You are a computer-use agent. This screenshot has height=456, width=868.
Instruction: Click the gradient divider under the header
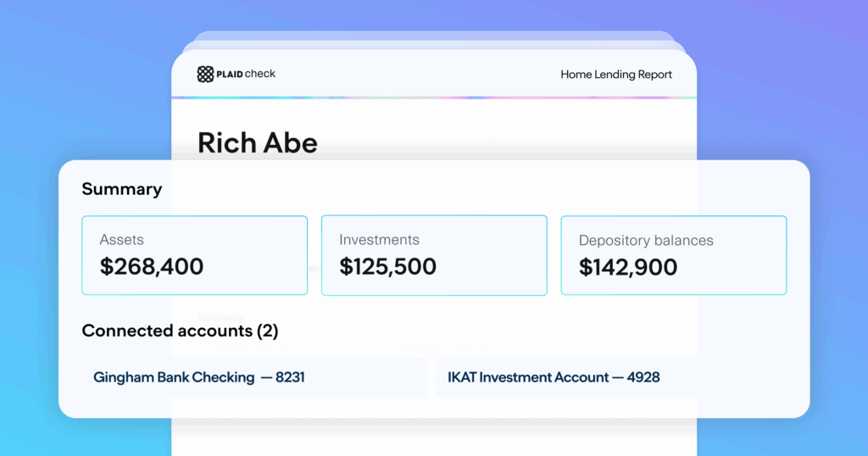point(433,98)
